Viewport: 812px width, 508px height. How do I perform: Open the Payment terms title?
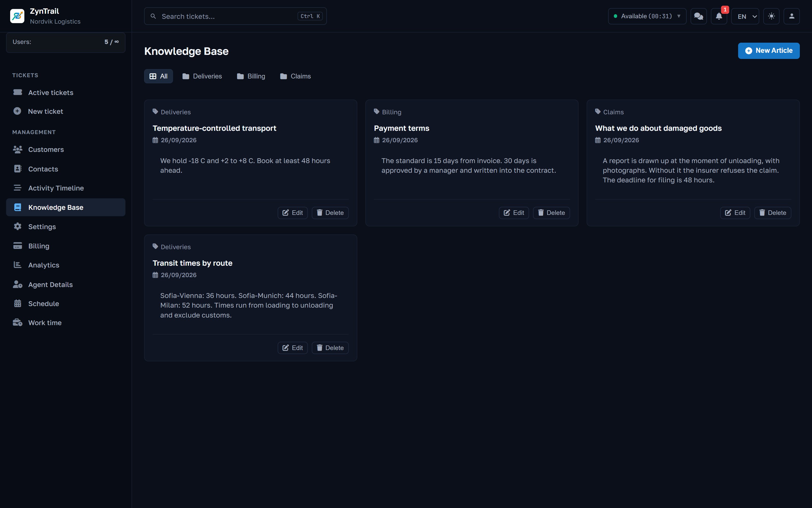401,128
